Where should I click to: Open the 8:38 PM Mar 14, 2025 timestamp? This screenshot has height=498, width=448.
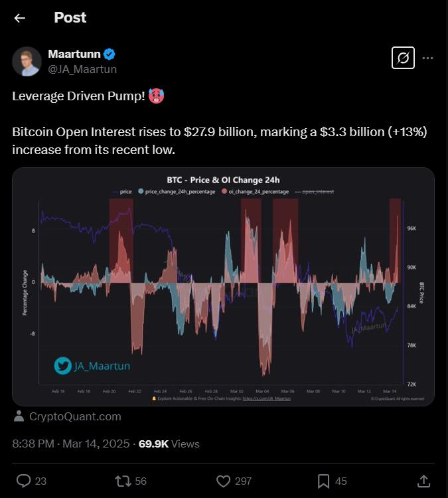pyautogui.click(x=71, y=444)
